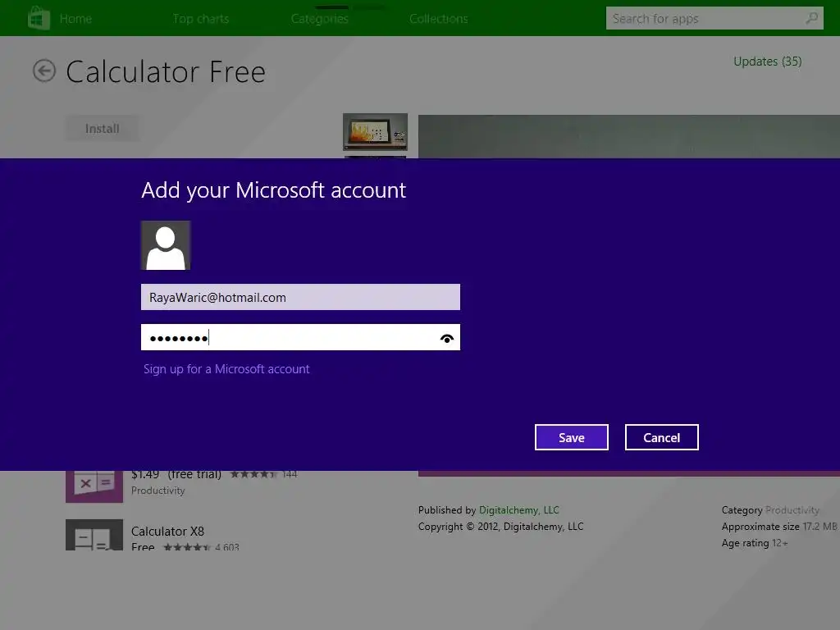The width and height of the screenshot is (840, 630).
Task: Click the Windows Store bag icon
Action: coord(39,18)
